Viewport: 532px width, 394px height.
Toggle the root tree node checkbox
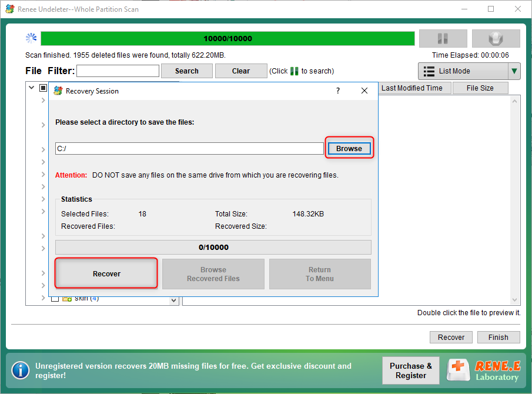click(43, 88)
